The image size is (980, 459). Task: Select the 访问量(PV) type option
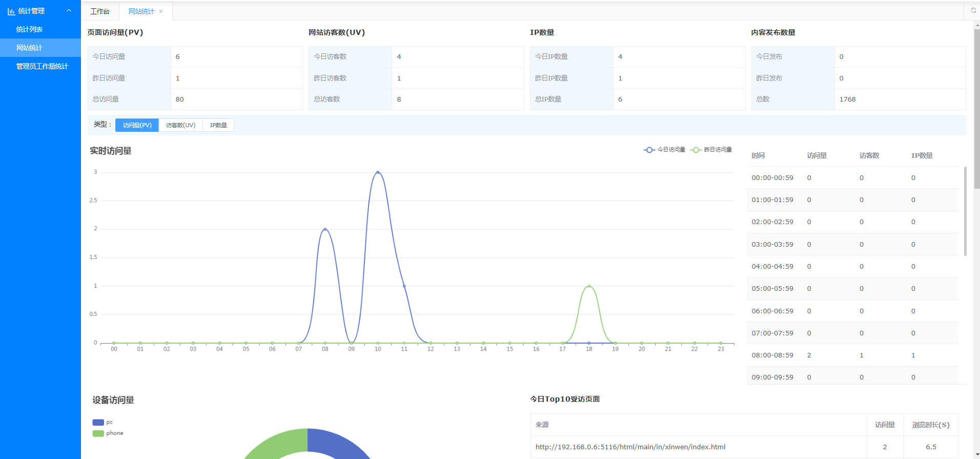tap(137, 125)
